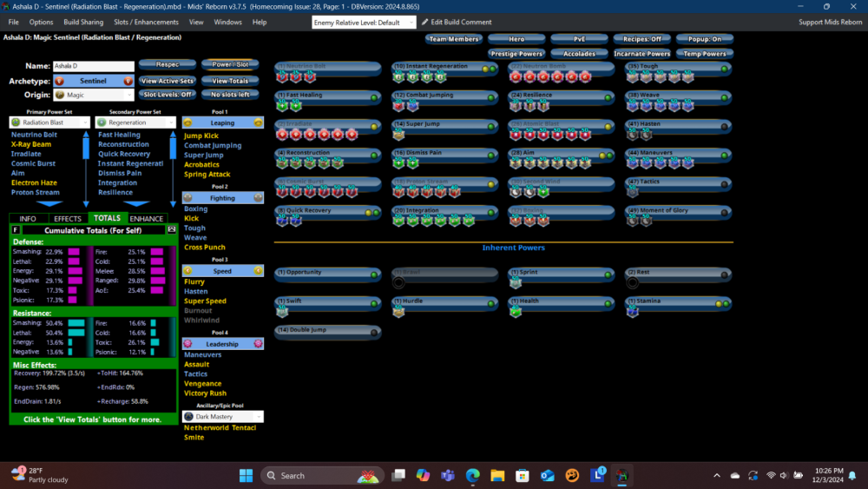Image resolution: width=868 pixels, height=489 pixels.
Task: Click the left arrow icon on the Sentinel archetype
Action: tap(59, 81)
